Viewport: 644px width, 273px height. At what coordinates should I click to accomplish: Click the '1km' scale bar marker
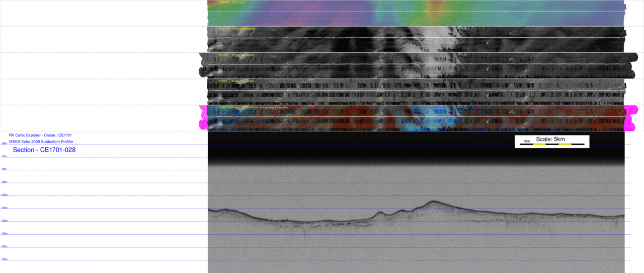pyautogui.click(x=526, y=141)
